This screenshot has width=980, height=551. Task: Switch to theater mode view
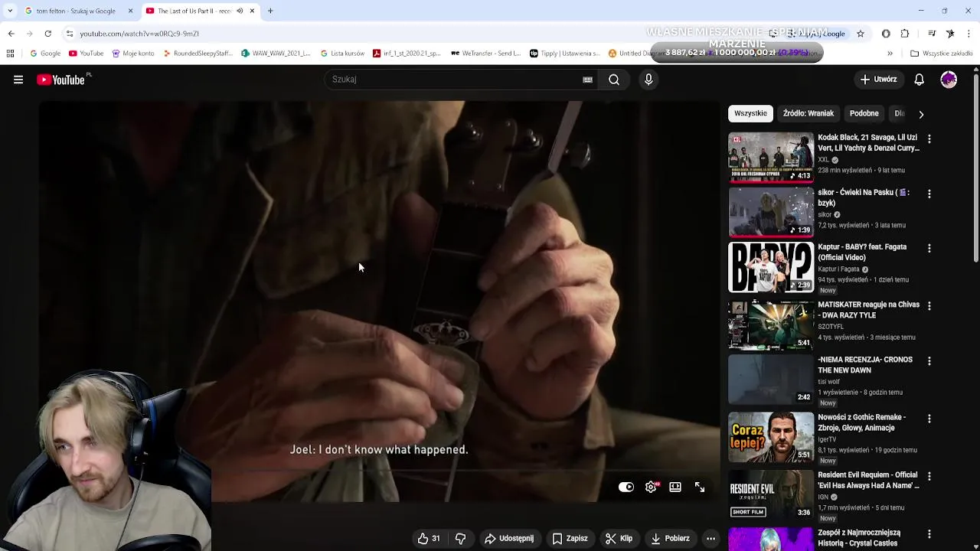coord(675,487)
